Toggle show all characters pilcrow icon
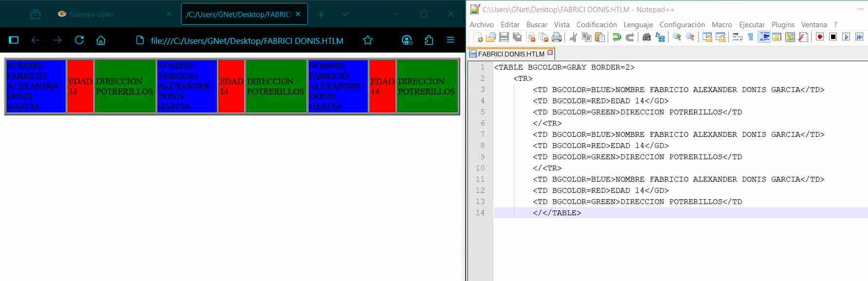 coord(750,37)
